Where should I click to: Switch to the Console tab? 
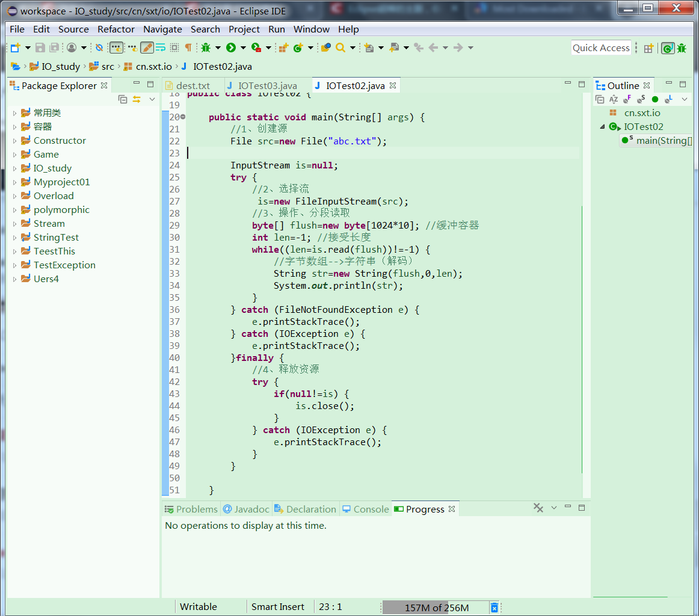click(x=365, y=509)
